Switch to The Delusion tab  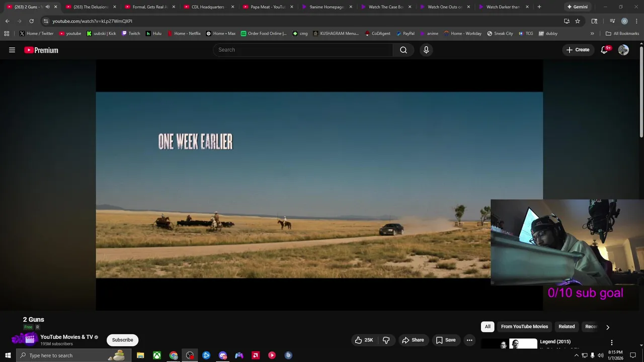(x=91, y=7)
